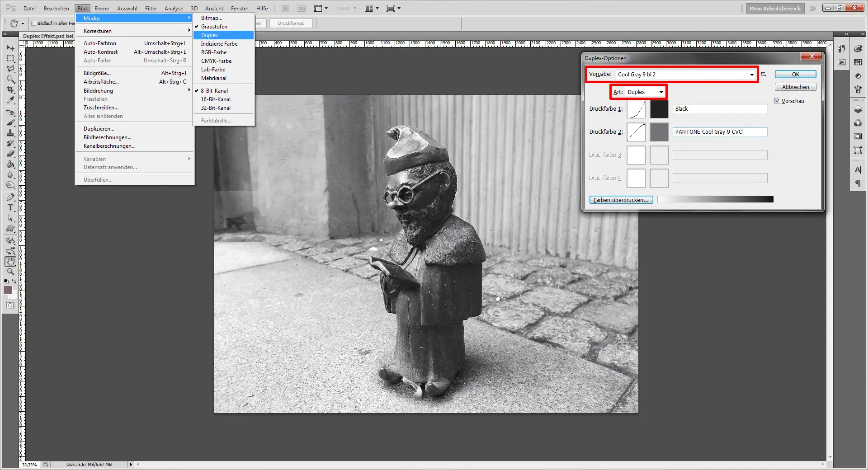Toggle Quick Mask mode button
868x470 pixels.
tap(10, 305)
